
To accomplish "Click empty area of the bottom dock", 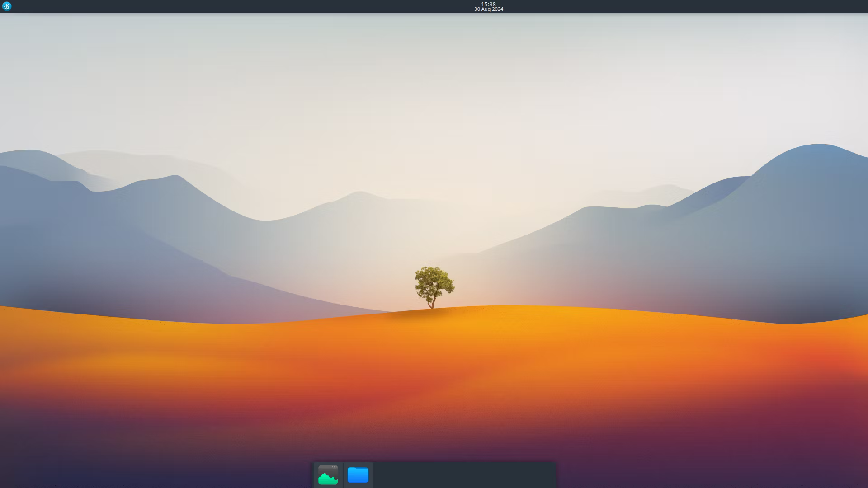I will click(x=452, y=475).
